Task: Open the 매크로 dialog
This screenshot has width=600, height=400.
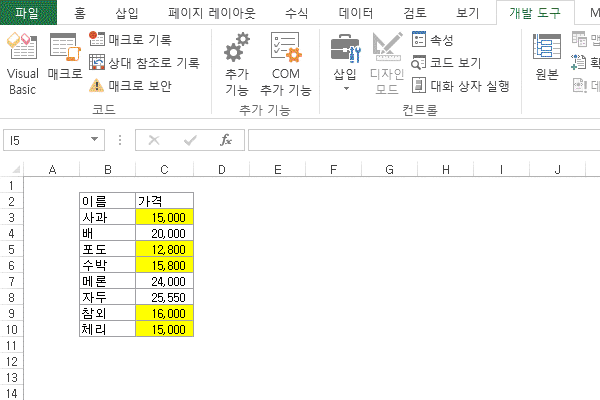Action: point(65,57)
